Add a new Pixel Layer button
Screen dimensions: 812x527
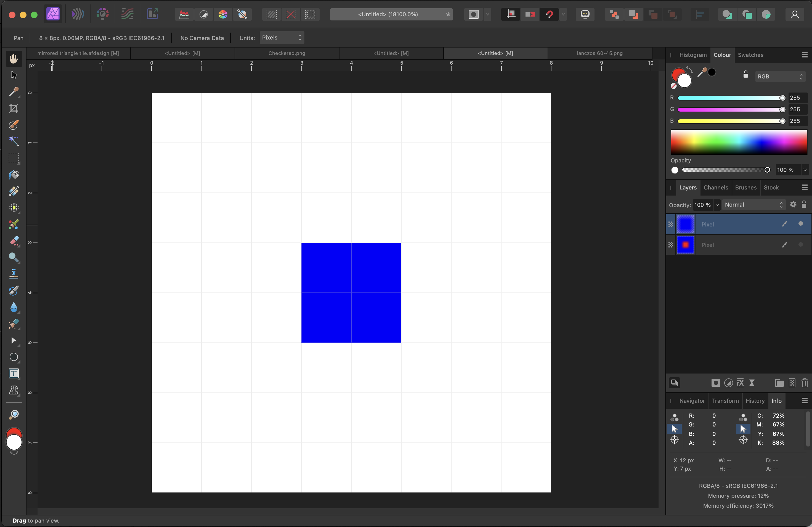[792, 383]
